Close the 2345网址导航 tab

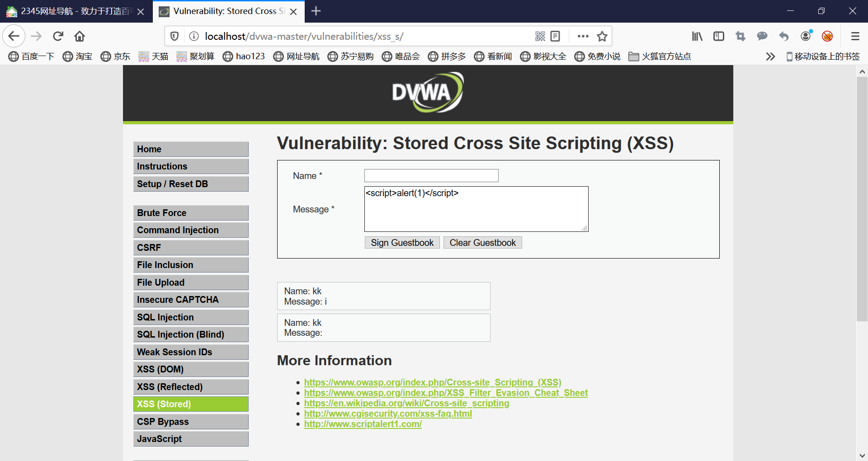coord(141,11)
